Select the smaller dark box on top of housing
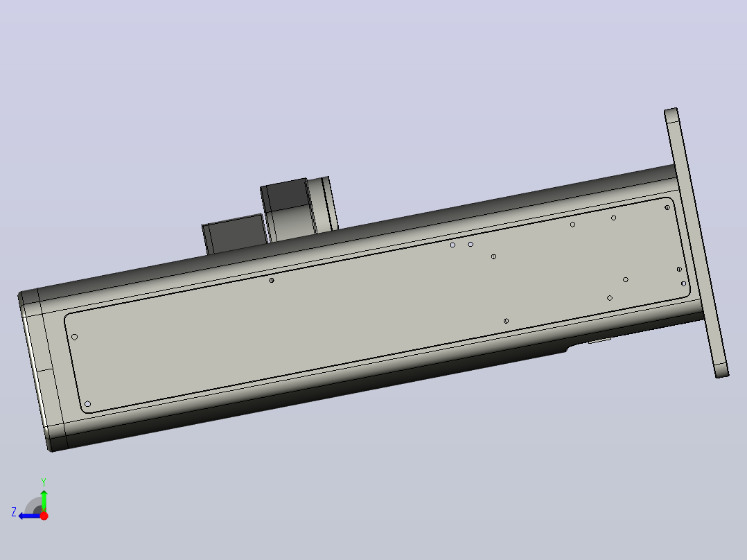This screenshot has height=560, width=747. click(236, 234)
